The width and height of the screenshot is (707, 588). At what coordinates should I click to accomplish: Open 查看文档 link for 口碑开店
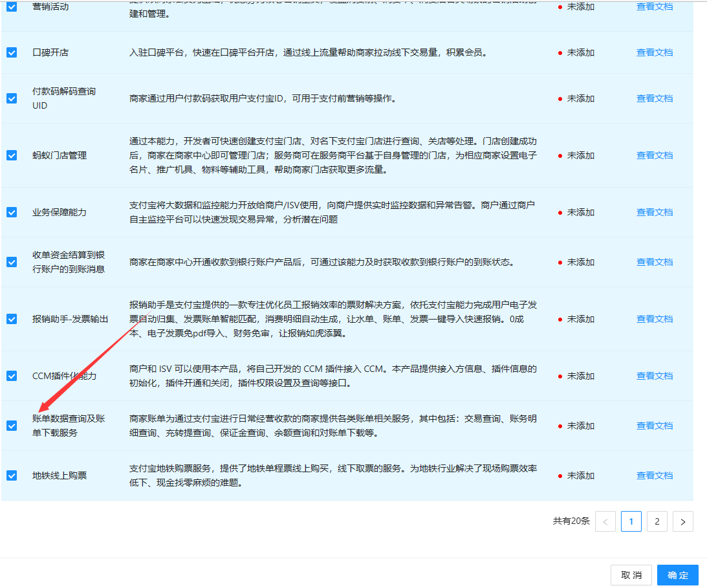pyautogui.click(x=654, y=52)
